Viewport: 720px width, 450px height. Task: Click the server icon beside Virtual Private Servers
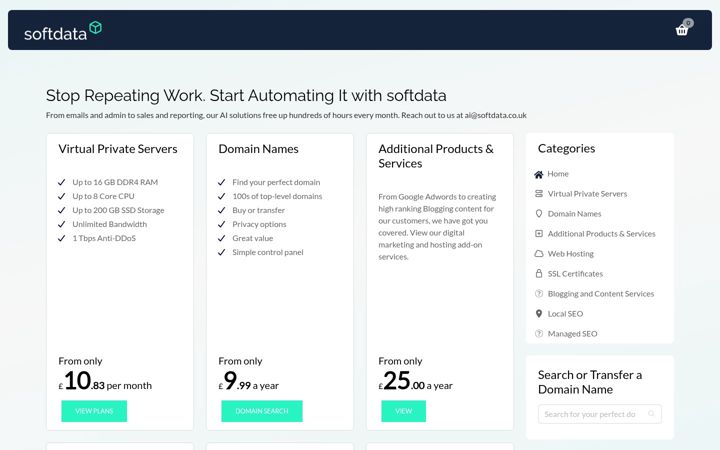[539, 194]
